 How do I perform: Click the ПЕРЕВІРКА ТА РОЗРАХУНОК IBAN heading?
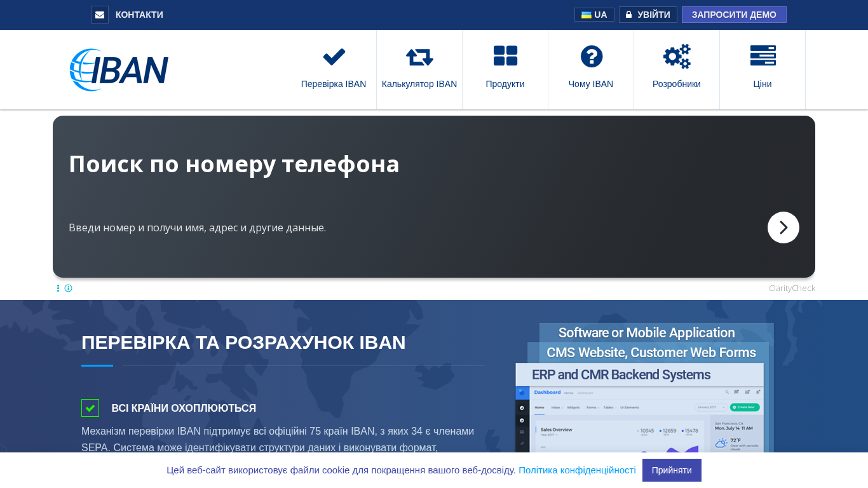(x=243, y=342)
